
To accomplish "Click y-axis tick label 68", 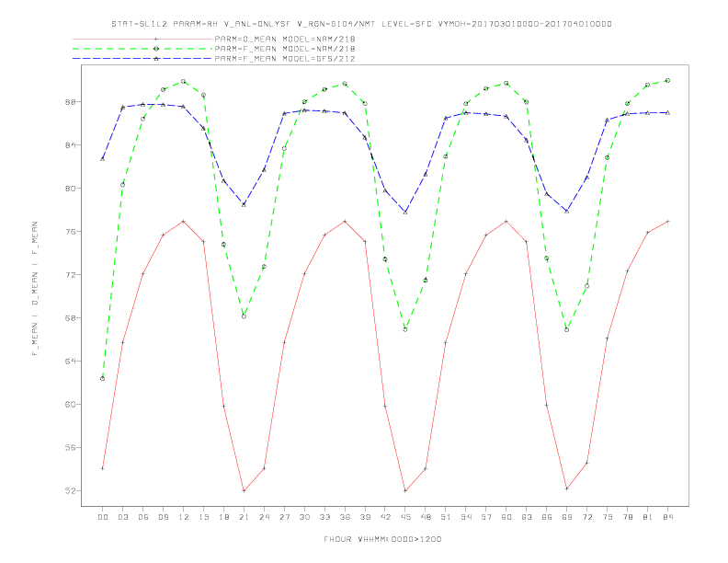I will tap(71, 318).
